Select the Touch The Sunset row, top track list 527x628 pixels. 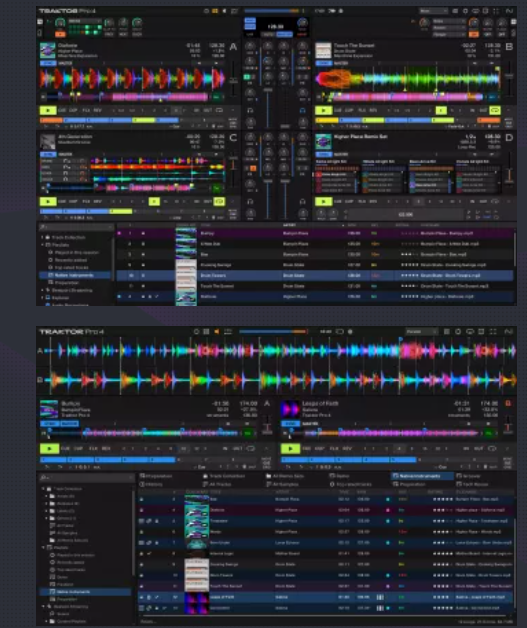pos(314,286)
